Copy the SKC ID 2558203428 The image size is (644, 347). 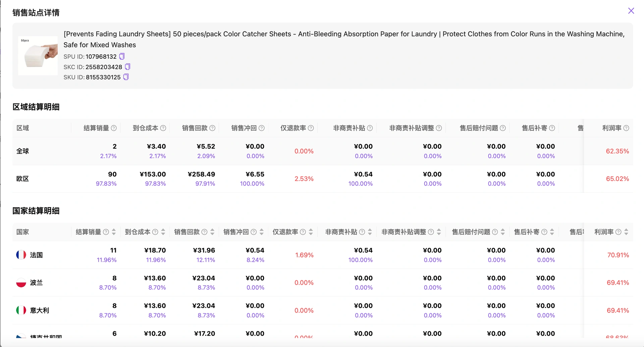coord(127,67)
